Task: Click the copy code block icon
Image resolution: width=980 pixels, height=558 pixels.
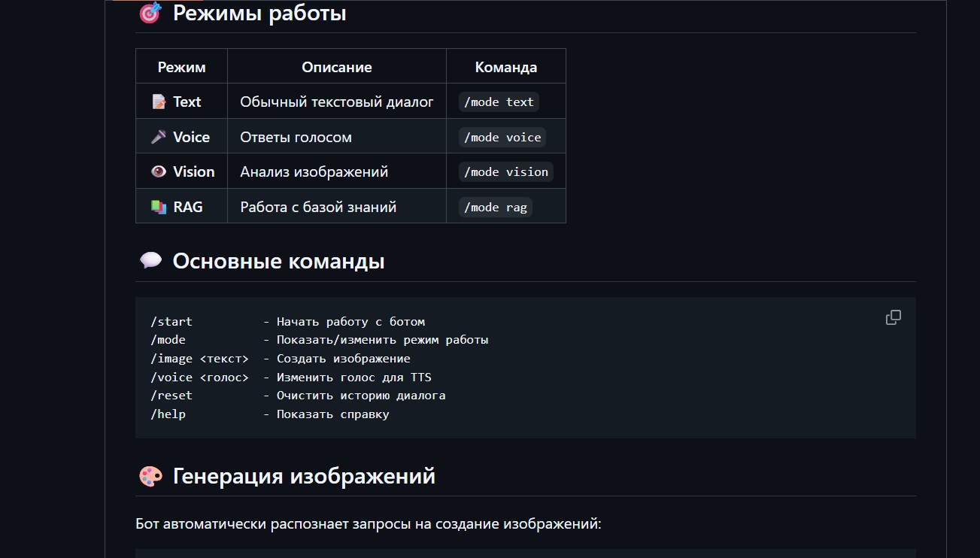Action: click(893, 317)
